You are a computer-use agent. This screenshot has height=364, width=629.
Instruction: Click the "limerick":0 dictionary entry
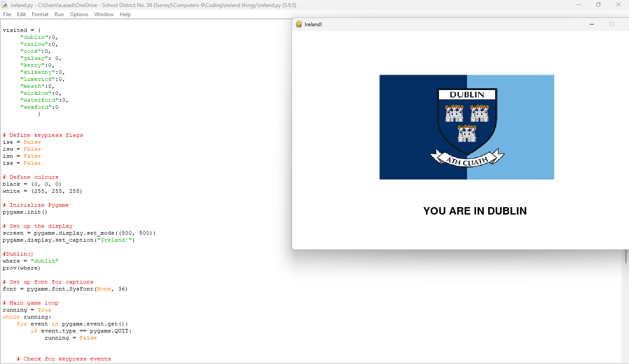(43, 79)
